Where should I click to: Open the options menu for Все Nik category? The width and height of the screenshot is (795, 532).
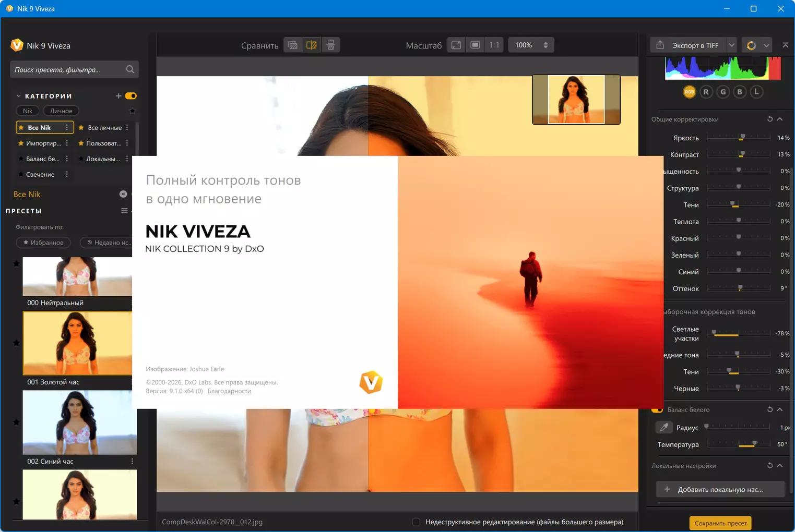[67, 128]
